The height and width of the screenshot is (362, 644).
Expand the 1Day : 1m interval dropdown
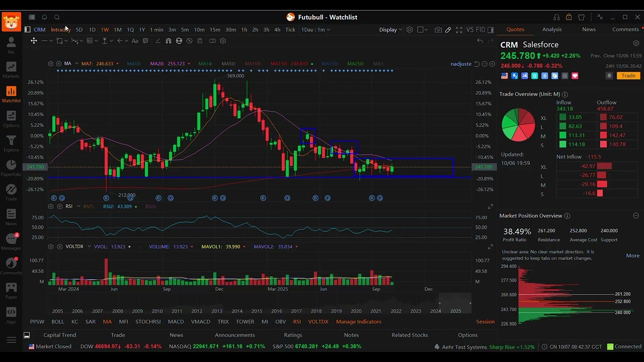pos(315,30)
